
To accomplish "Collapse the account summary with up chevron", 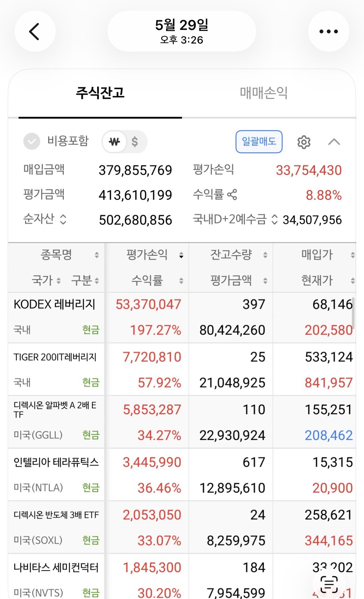I will coord(334,142).
